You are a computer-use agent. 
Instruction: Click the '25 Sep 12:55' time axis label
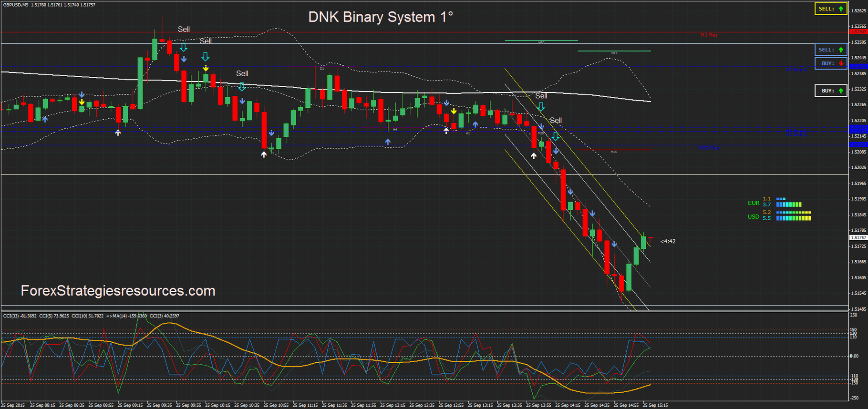451,405
